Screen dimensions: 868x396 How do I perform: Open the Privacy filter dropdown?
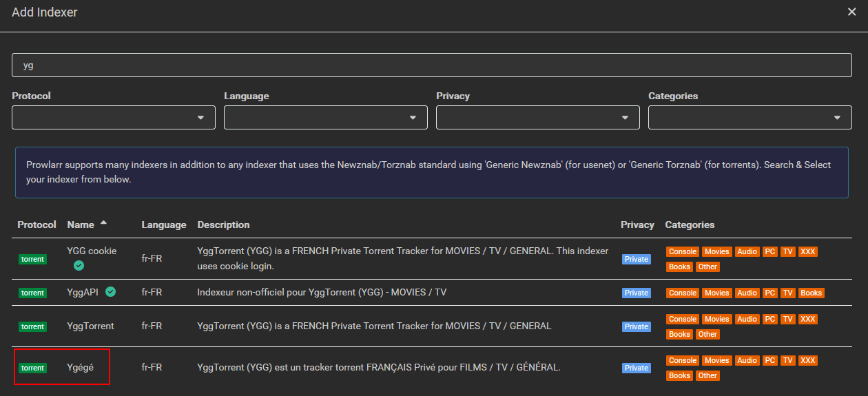pos(538,118)
